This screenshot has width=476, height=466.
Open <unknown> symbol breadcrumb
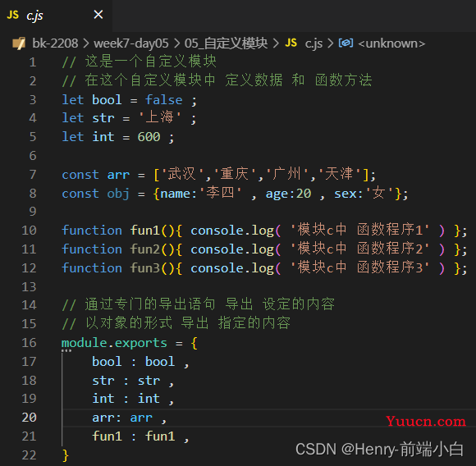tap(391, 43)
